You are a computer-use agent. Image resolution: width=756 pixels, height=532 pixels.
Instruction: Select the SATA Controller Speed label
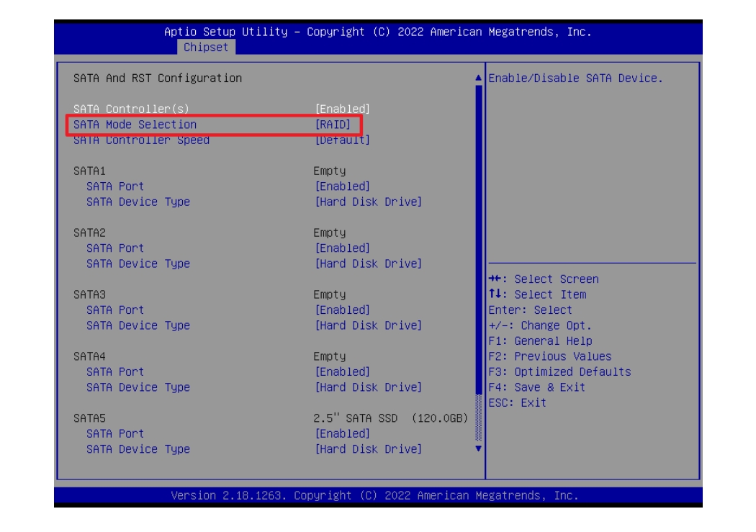tap(141, 140)
